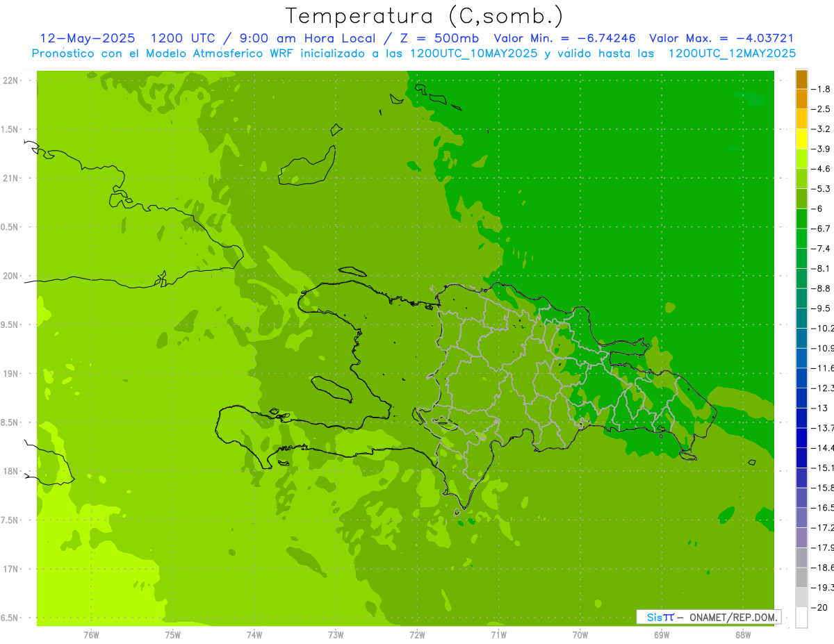The height and width of the screenshot is (644, 834).
Task: Click the 'ONAMET/REP.DOM.' credit label
Action: point(734,617)
